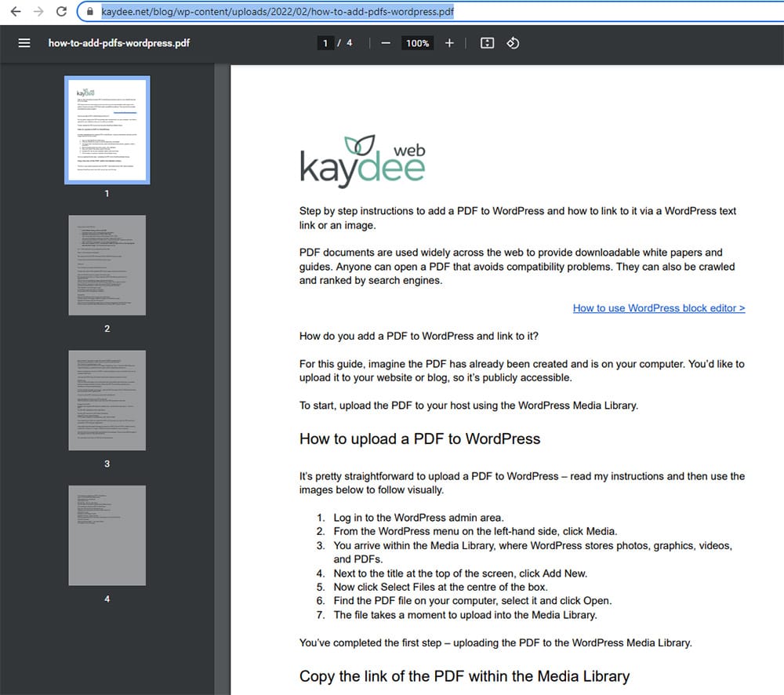Click heading 'How to upload a PDF to WordPress'
Image resolution: width=784 pixels, height=695 pixels.
[420, 438]
